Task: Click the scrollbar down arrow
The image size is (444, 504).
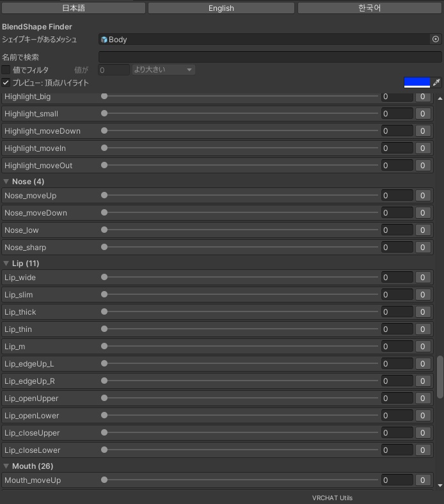Action: click(x=440, y=485)
